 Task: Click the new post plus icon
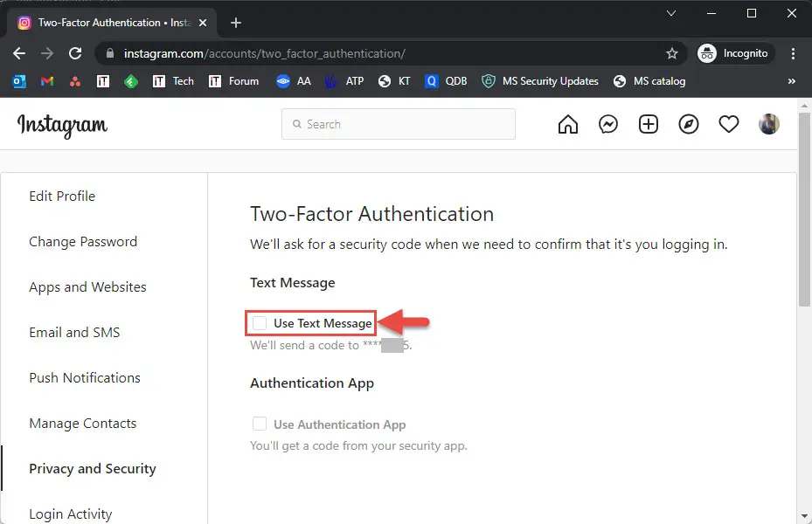pos(649,125)
